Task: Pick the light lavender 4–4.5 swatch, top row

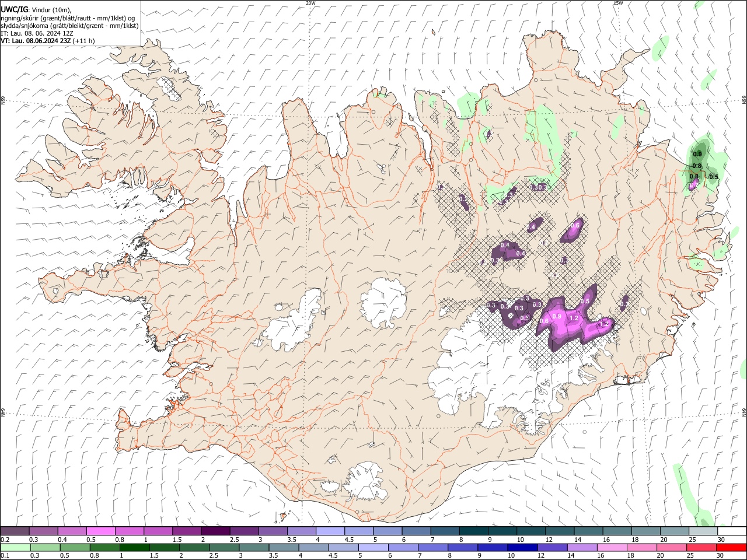Action: tap(330, 531)
